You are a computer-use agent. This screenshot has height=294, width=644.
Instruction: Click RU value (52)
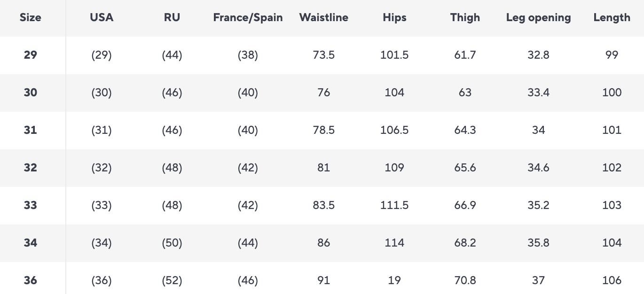[172, 280]
